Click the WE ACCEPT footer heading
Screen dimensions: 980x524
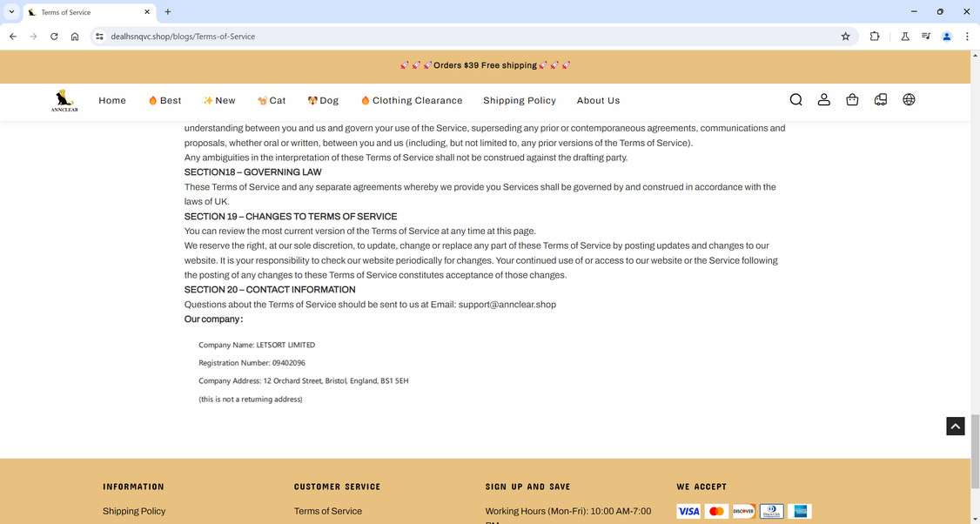click(x=701, y=487)
